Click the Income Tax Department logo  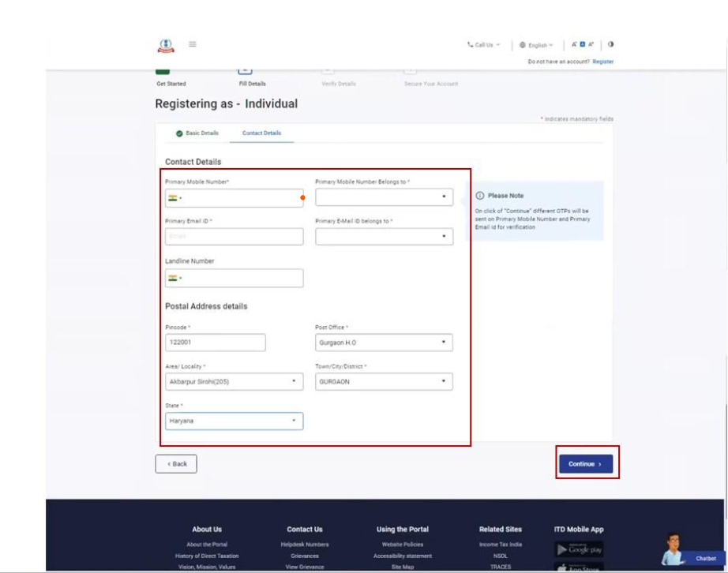166,45
